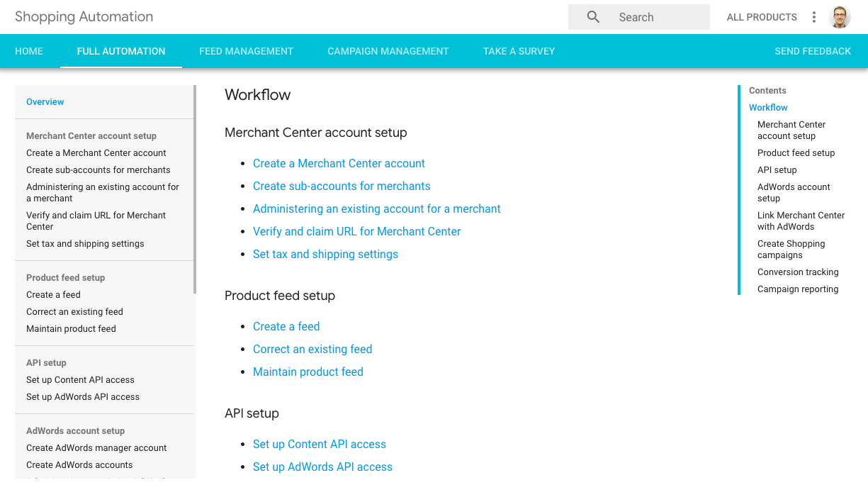Open sidebar item Create AdWords manager account
Screen dimensions: 868x485
[96, 448]
